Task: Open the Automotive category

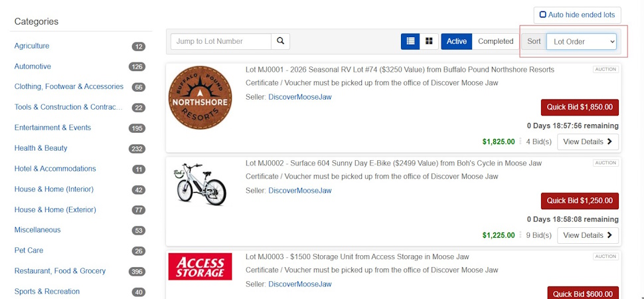Action: (x=33, y=66)
